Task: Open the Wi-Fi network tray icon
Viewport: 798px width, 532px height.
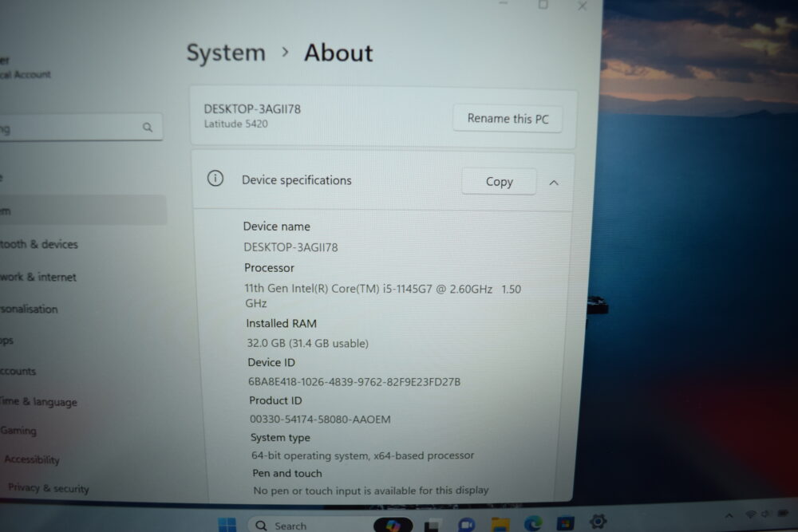Action: tap(750, 514)
